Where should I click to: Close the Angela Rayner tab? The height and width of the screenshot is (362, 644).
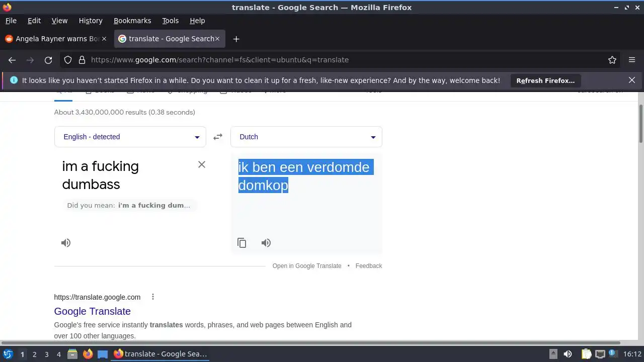coord(105,39)
